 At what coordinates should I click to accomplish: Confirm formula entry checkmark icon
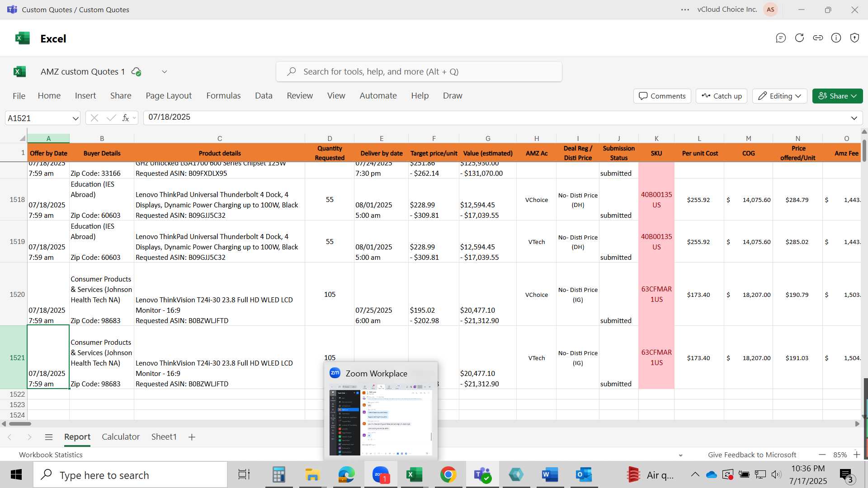pos(111,118)
